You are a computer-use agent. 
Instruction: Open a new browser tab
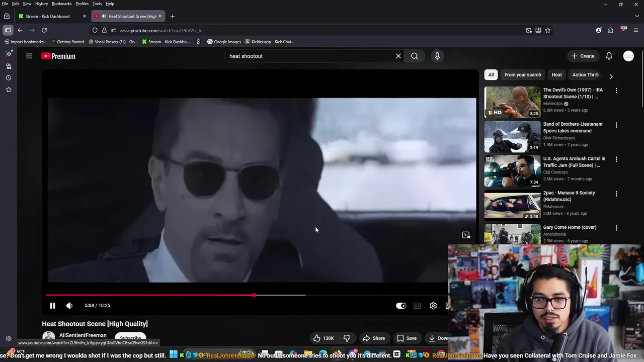(x=173, y=16)
